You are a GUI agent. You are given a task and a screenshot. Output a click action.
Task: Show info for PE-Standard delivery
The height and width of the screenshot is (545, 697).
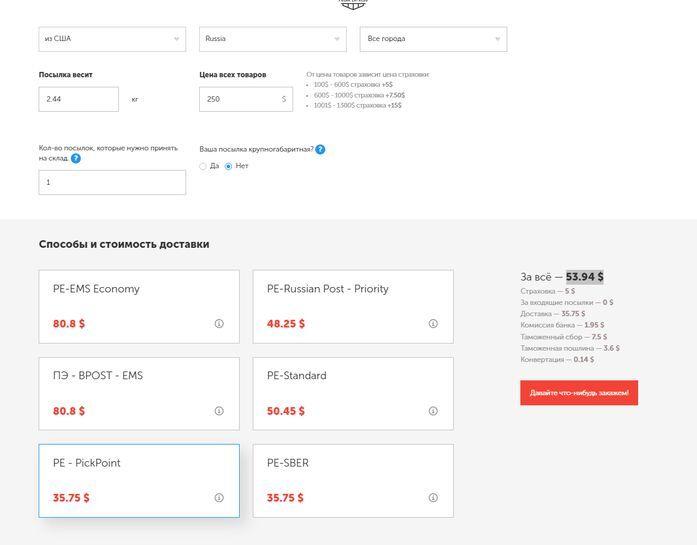(433, 411)
